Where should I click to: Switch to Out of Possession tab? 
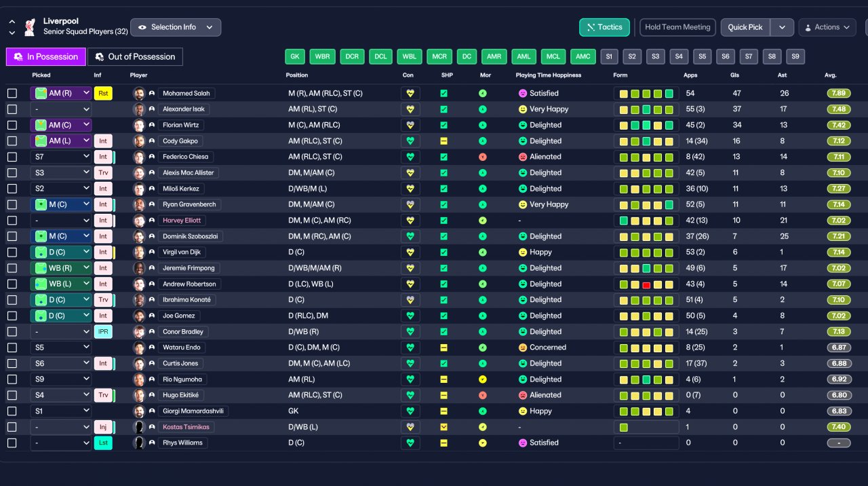(x=136, y=57)
